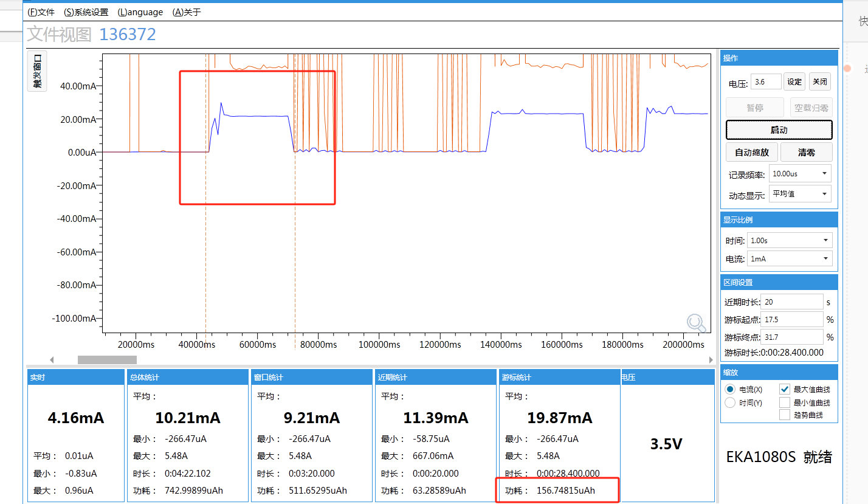Click the 暂停 button
This screenshot has width=868, height=504.
click(755, 108)
